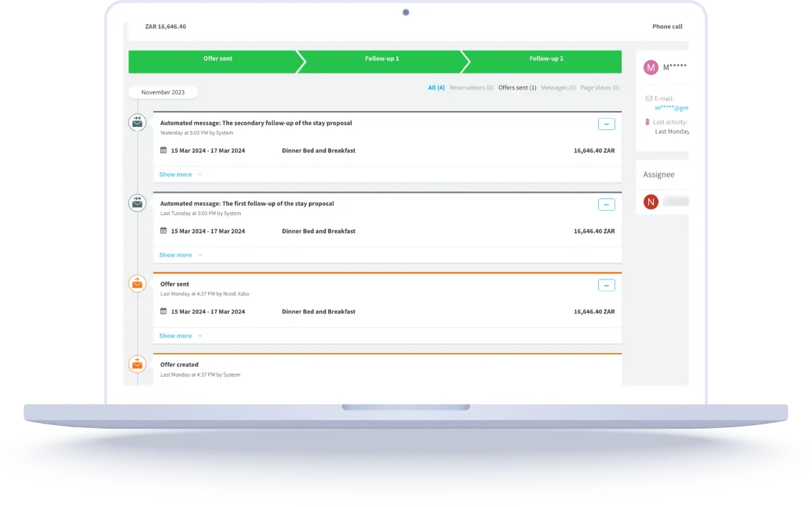Filter timeline by Messages (0)
Screen dimensions: 812x507
point(558,88)
